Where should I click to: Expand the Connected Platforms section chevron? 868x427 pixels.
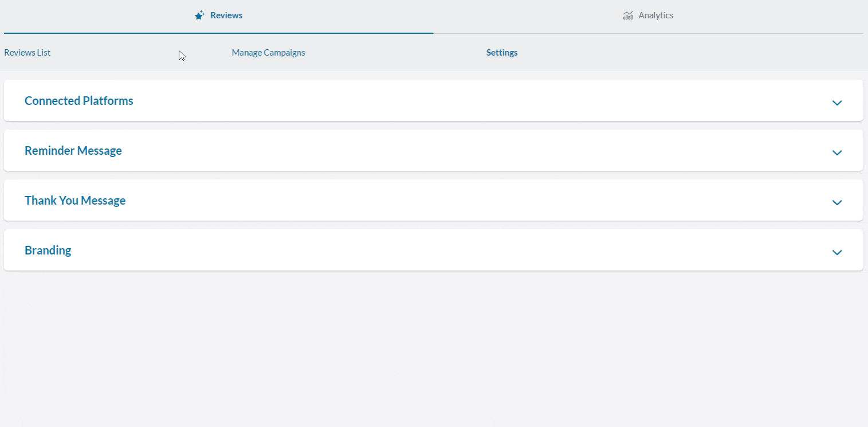coord(836,103)
